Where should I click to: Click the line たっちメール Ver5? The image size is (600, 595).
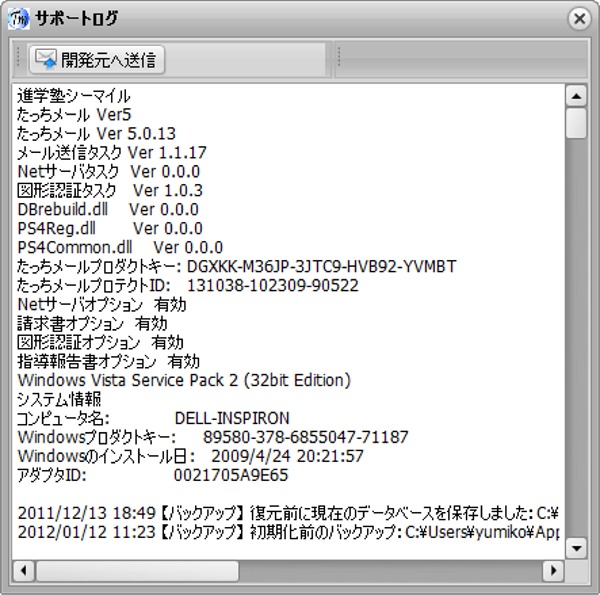(74, 115)
